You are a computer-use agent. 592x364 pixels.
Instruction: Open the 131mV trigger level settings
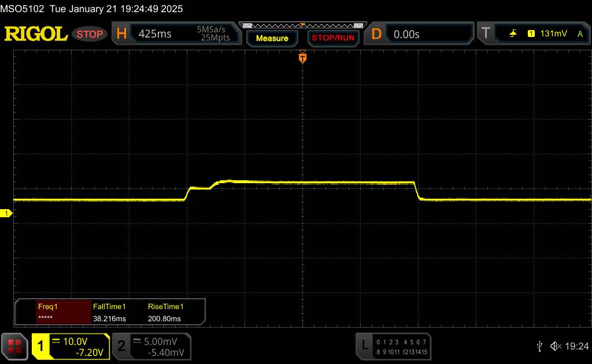553,34
